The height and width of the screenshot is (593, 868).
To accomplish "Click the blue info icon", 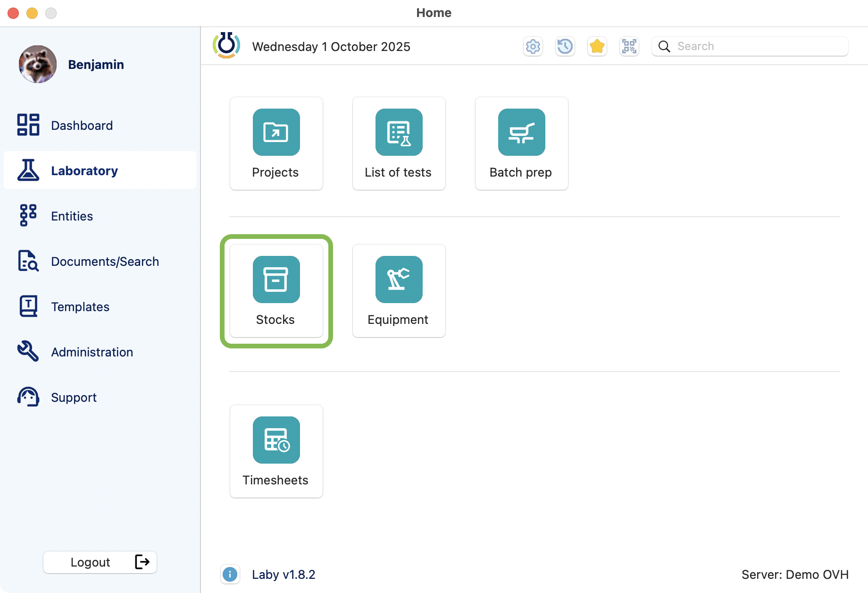I will 230,574.
